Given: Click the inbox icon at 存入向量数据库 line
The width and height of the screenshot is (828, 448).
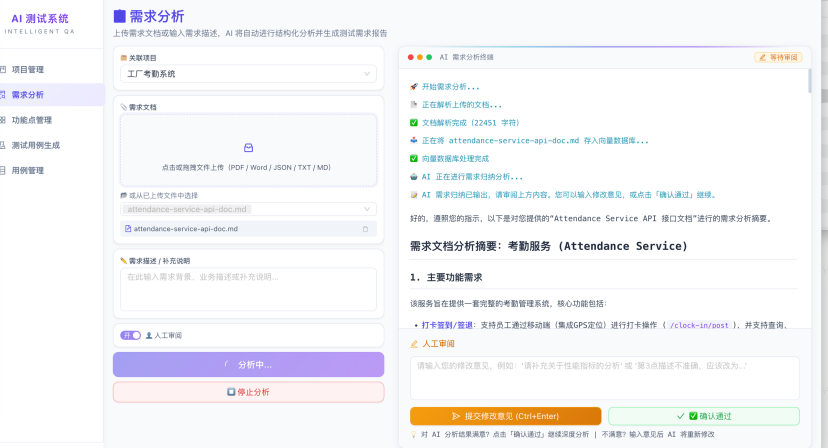Looking at the screenshot, I should point(414,141).
